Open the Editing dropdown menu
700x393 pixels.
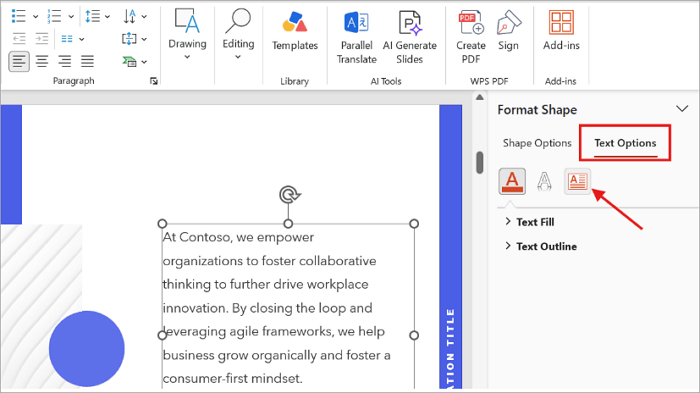coord(238,34)
